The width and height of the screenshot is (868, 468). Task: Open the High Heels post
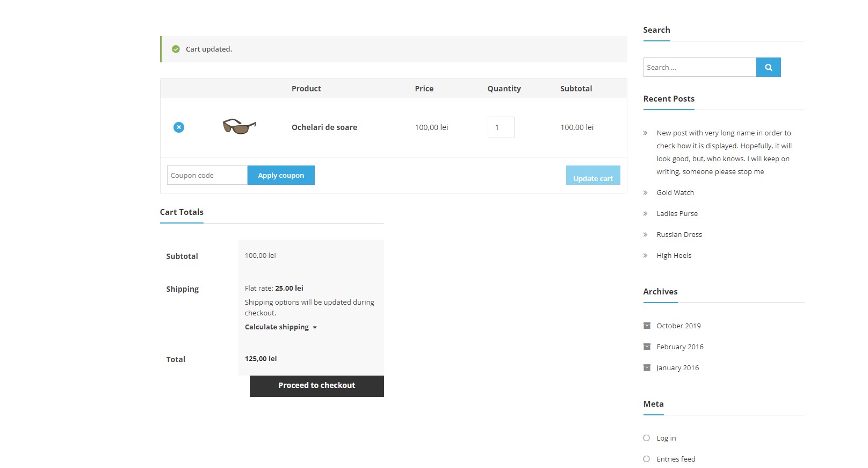click(674, 255)
